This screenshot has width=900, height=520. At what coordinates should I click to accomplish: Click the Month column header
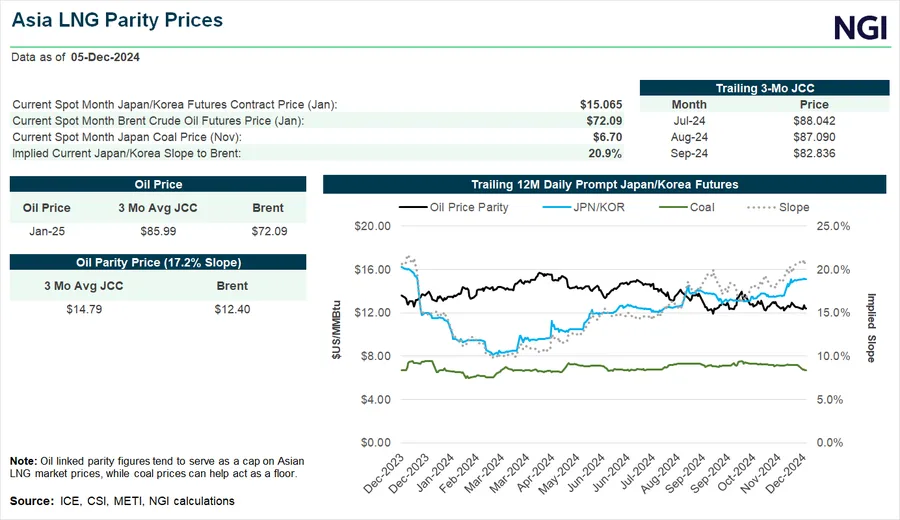coord(689,104)
